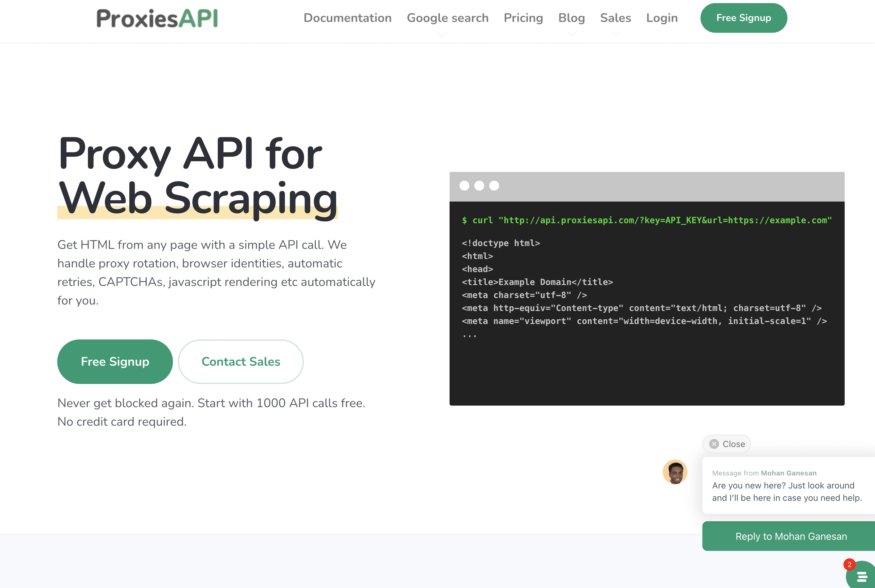Viewport: 875px width, 588px height.
Task: Open the chat message from Mohan Ganesan
Action: pos(789,485)
